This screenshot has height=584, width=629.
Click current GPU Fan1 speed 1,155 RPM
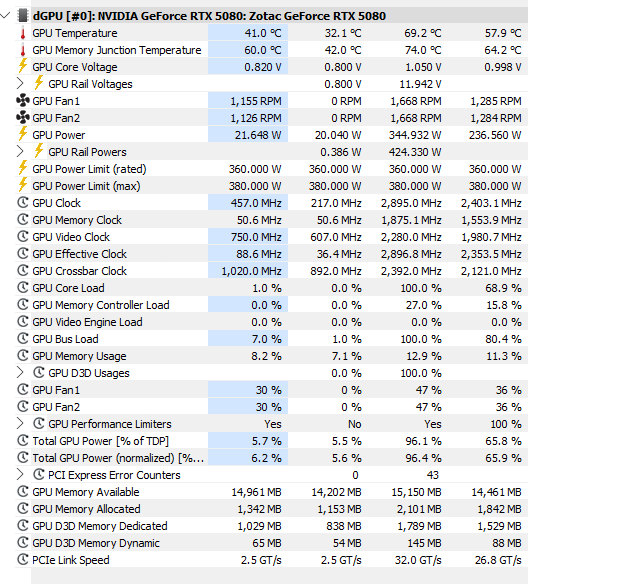pos(256,101)
